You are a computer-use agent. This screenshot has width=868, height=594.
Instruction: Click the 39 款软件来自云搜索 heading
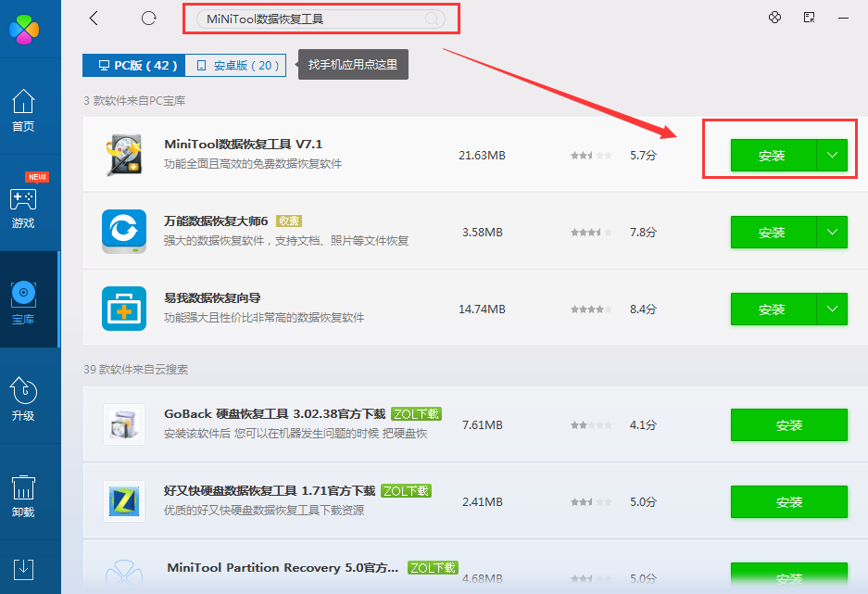coord(135,369)
